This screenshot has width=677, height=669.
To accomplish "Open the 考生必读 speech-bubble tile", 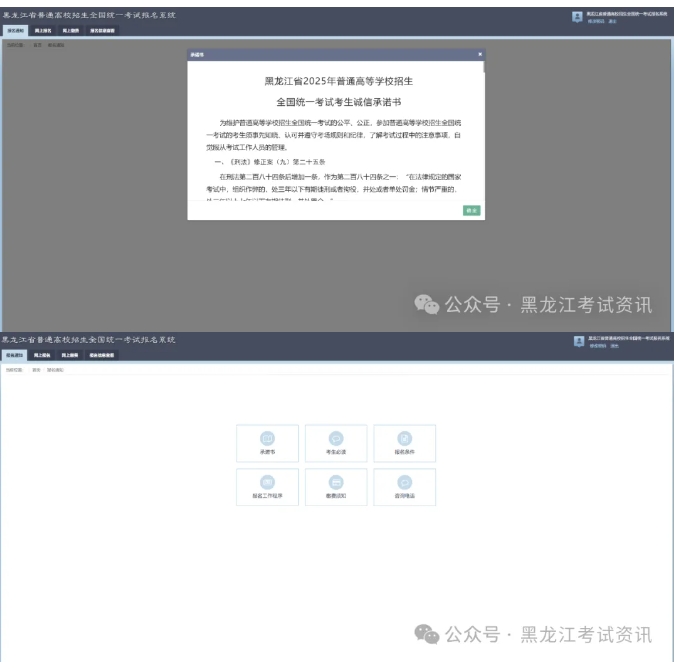I will coord(336,443).
